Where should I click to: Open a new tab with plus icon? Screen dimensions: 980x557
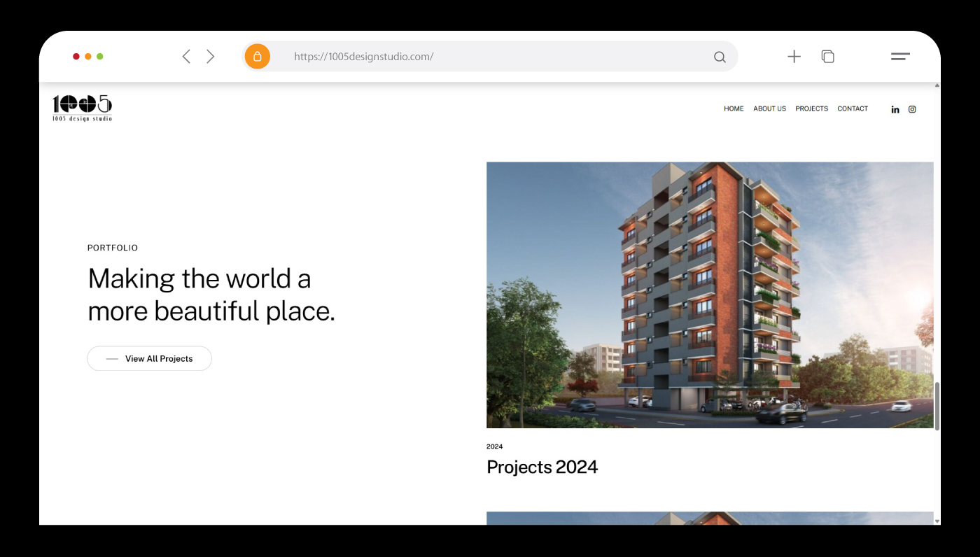click(x=794, y=57)
